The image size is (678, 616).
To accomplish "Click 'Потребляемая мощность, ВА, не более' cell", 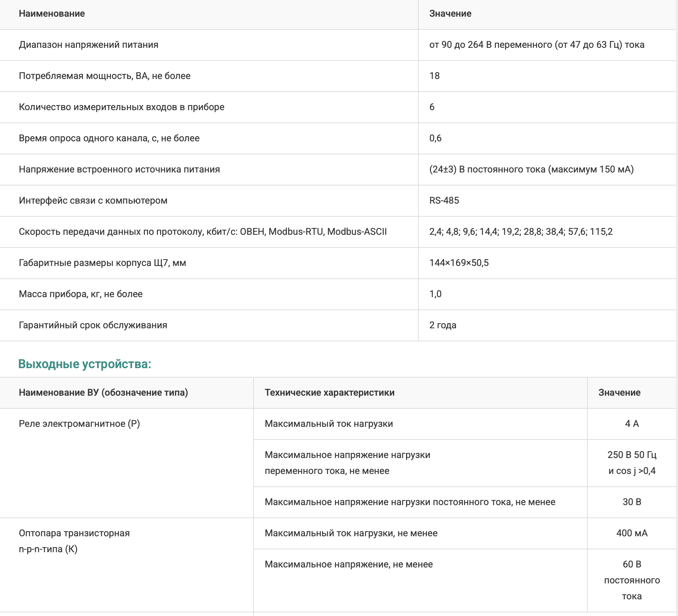I will pos(105,76).
